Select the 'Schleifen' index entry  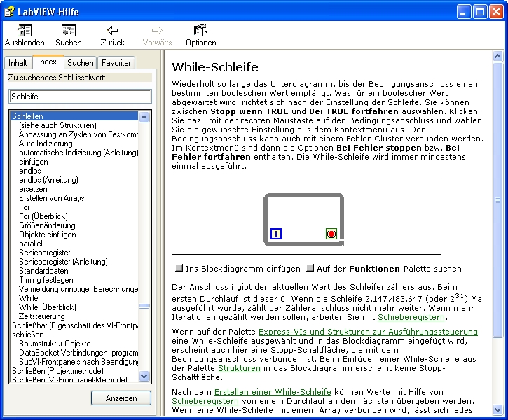pos(74,115)
